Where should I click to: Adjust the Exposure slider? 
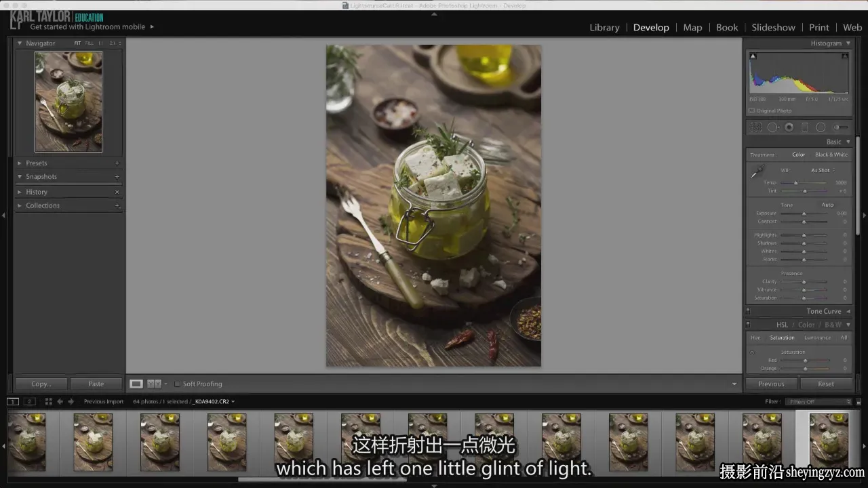(x=804, y=213)
